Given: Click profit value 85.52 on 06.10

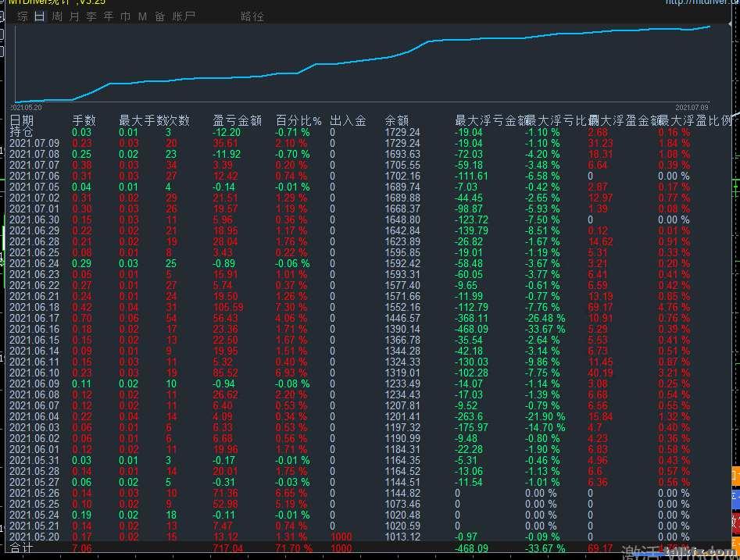Looking at the screenshot, I should click(226, 373).
